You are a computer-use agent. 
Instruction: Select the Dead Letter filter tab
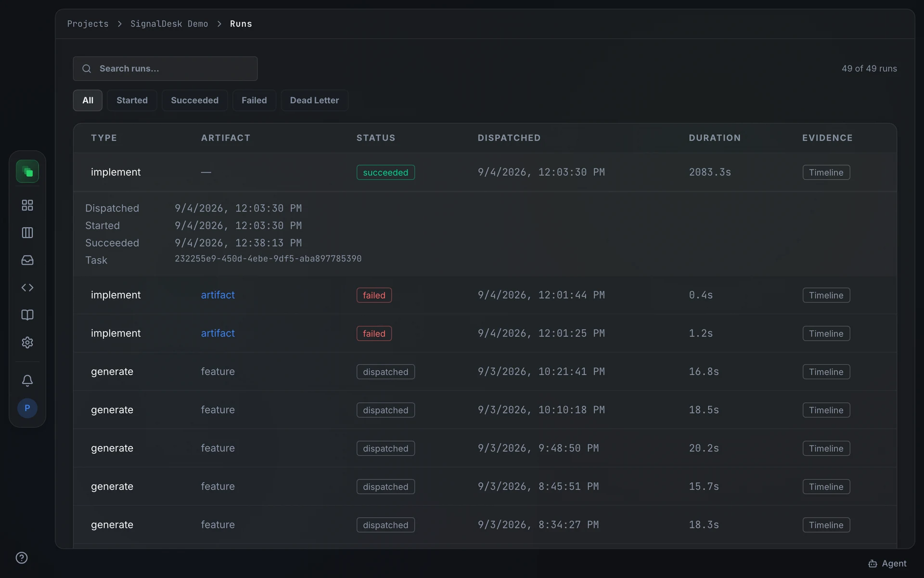click(314, 100)
